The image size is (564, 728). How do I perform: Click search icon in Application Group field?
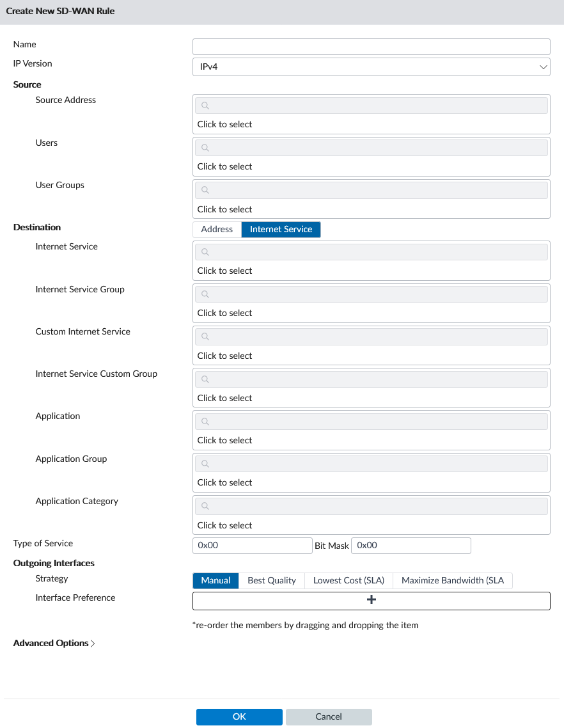click(205, 463)
